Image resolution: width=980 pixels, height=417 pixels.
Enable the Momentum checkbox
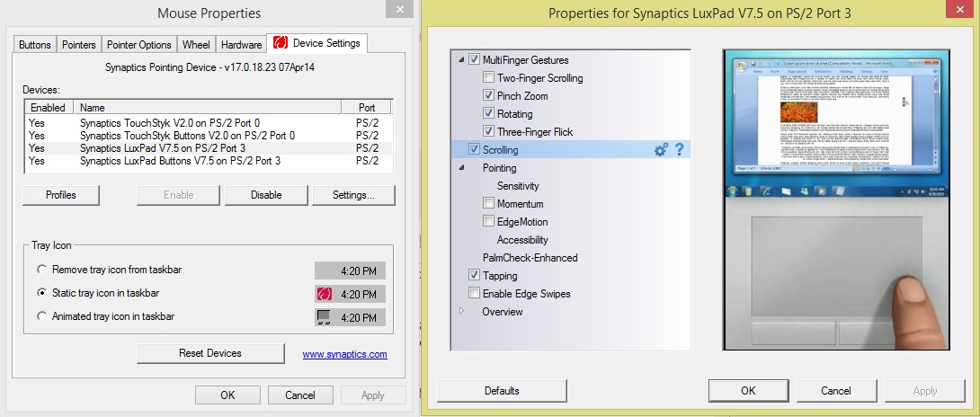coord(488,204)
